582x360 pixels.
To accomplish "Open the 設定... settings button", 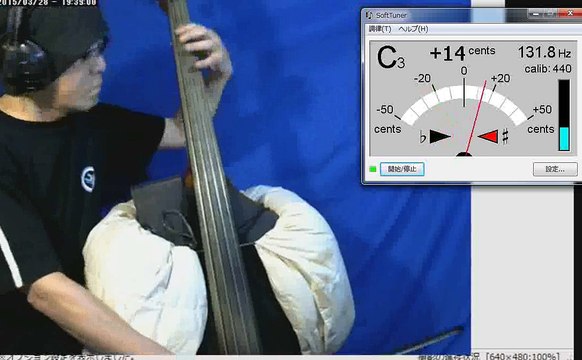I will point(555,169).
